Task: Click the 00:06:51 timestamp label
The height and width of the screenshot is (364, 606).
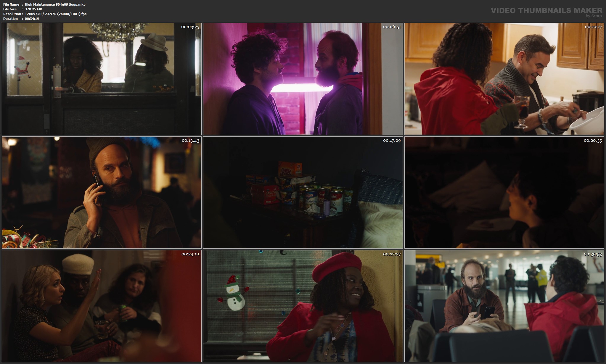Action: [x=392, y=27]
